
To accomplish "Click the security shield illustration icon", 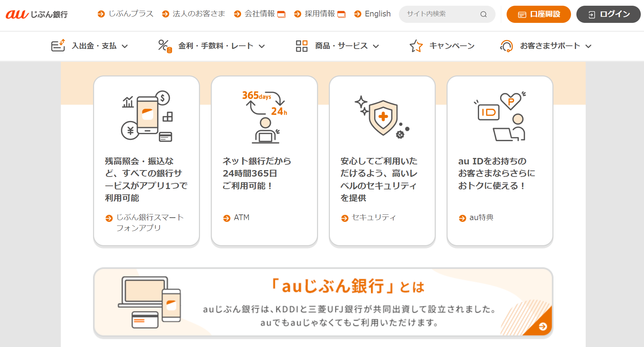I will pyautogui.click(x=382, y=117).
